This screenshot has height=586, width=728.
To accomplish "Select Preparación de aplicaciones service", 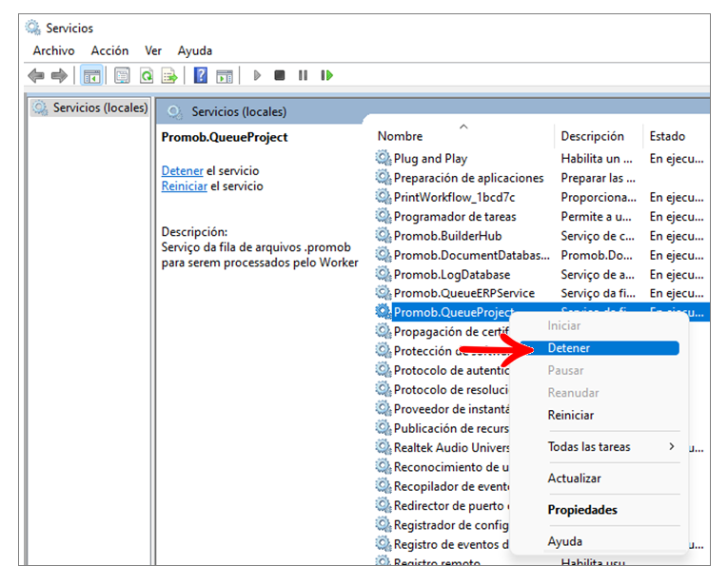I will tap(541, 178).
